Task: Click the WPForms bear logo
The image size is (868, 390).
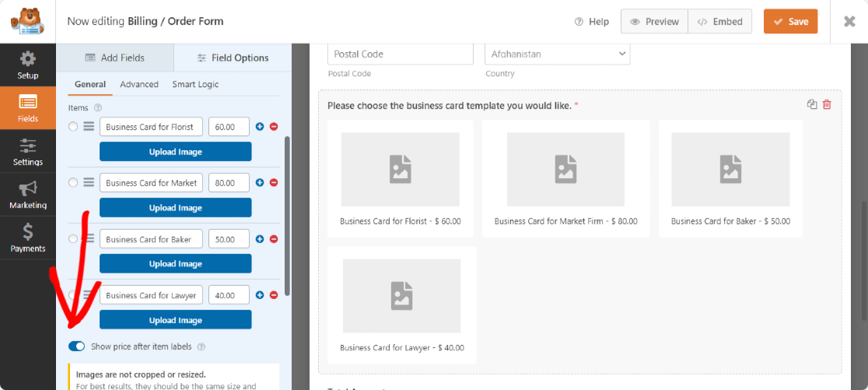Action: pyautogui.click(x=28, y=22)
